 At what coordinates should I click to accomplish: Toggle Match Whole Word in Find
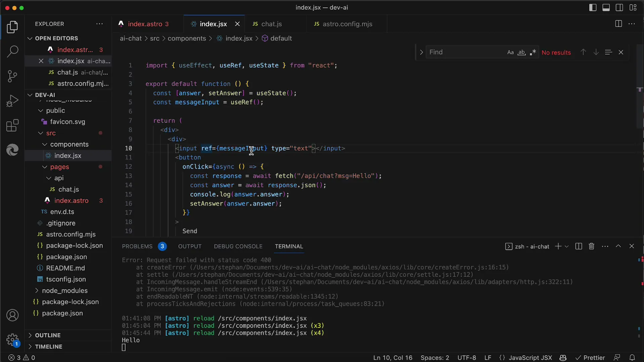pyautogui.click(x=521, y=52)
